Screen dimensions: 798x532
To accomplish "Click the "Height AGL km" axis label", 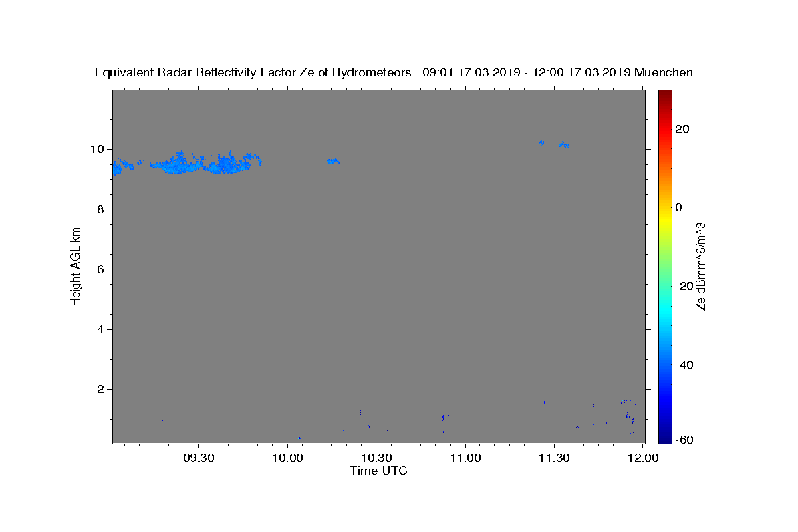I will pyautogui.click(x=76, y=265).
